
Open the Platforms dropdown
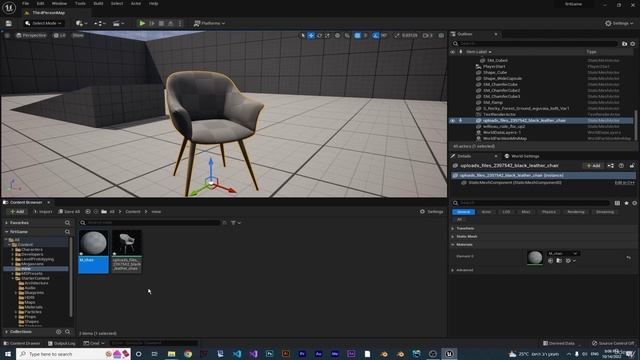coord(209,23)
